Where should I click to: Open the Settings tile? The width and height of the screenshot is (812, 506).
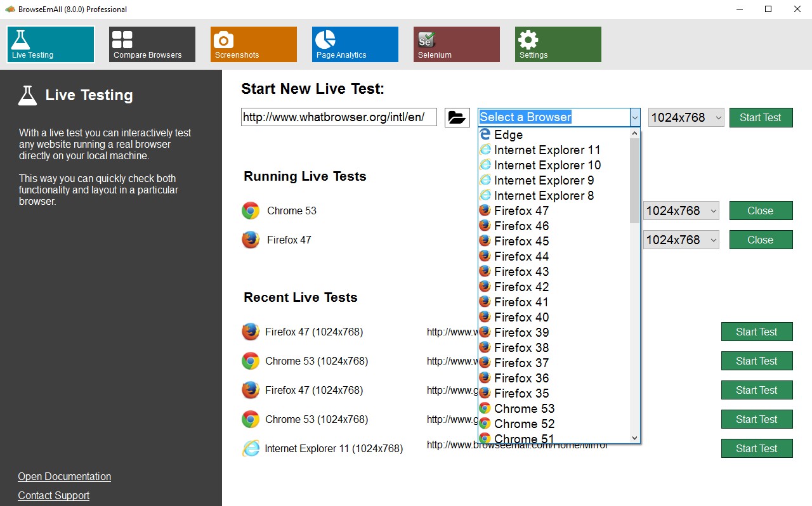pyautogui.click(x=558, y=44)
